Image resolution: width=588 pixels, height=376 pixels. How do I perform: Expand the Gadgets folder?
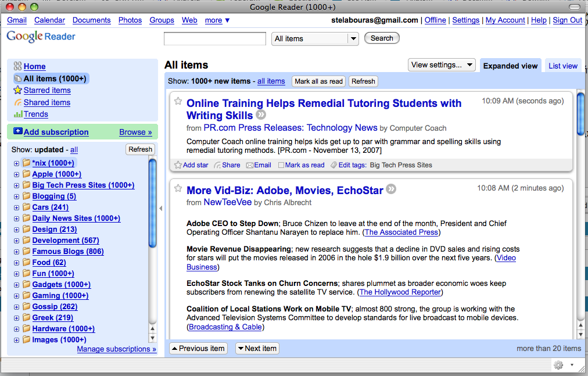16,285
